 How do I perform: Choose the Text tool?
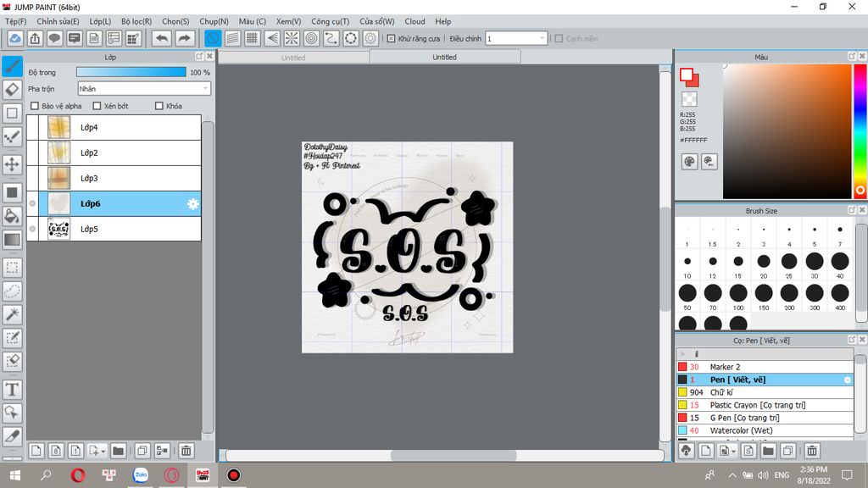tap(12, 390)
